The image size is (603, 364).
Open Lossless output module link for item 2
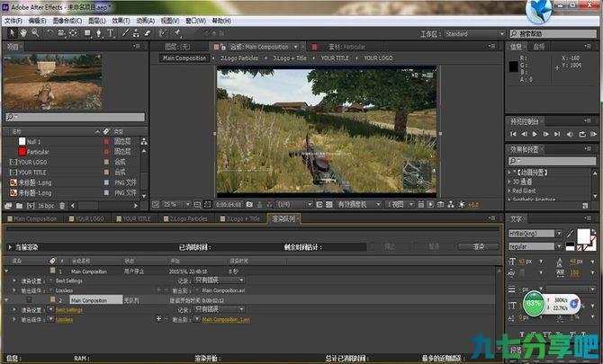click(x=64, y=319)
